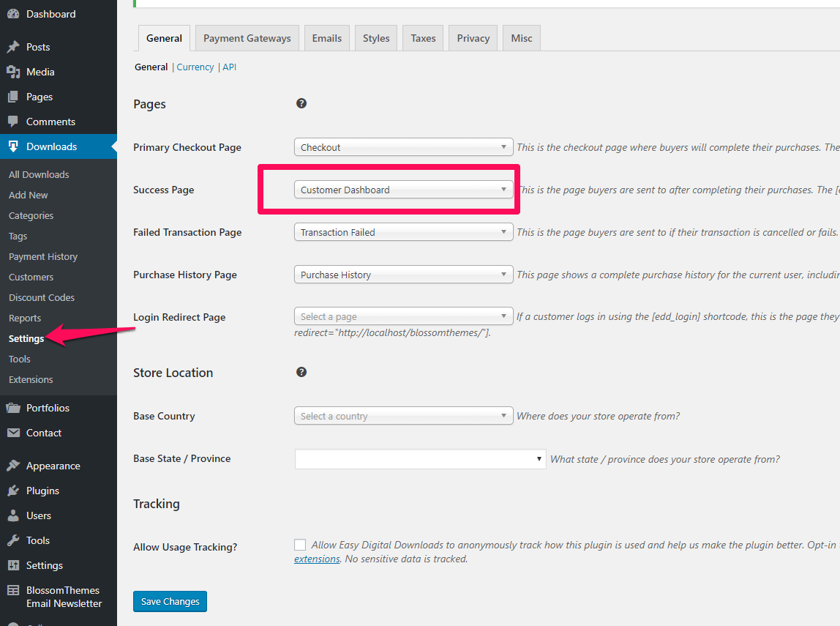
Task: Click the Dashboard icon in sidebar
Action: click(x=13, y=14)
